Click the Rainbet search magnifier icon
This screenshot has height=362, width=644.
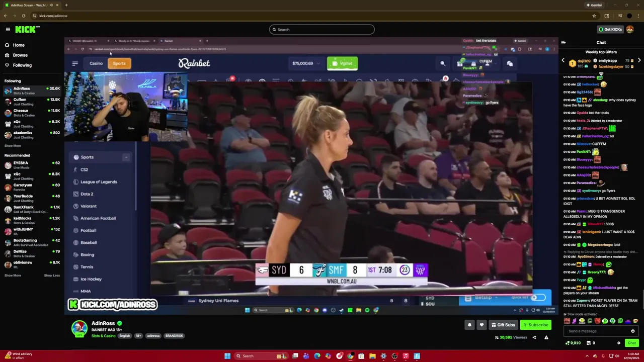point(443,64)
